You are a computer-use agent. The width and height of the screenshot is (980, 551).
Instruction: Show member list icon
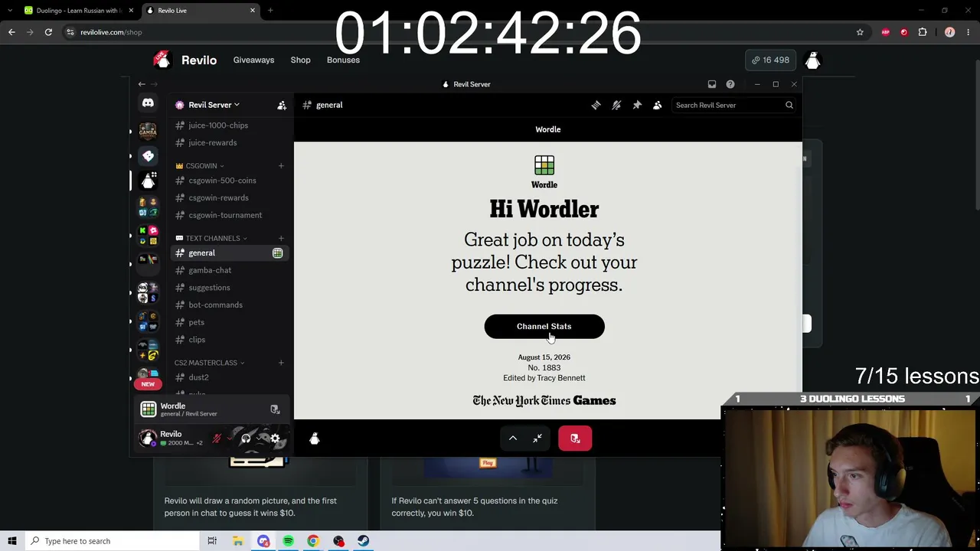(657, 105)
